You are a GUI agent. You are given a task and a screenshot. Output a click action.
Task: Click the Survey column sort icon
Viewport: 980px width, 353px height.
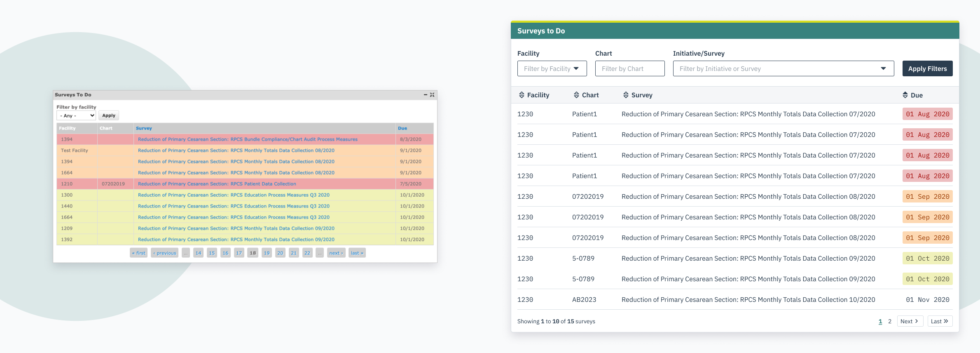click(626, 95)
